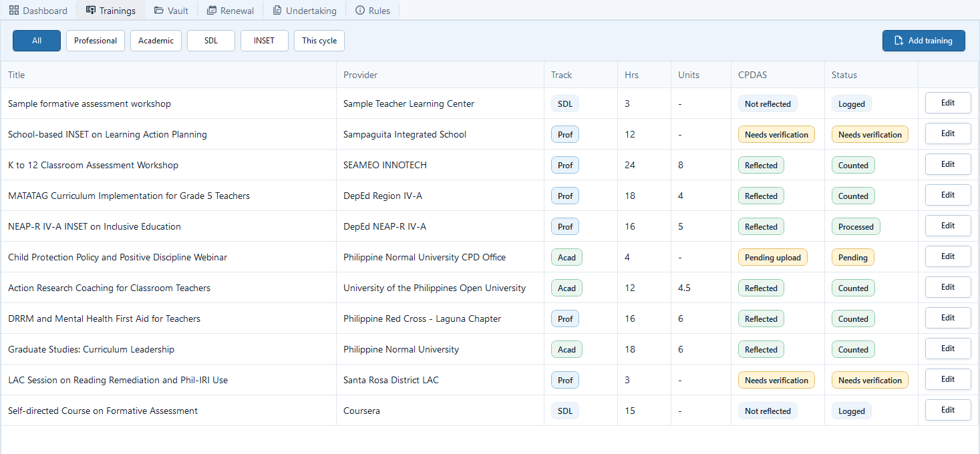Filter by SDL trainings

click(x=211, y=41)
